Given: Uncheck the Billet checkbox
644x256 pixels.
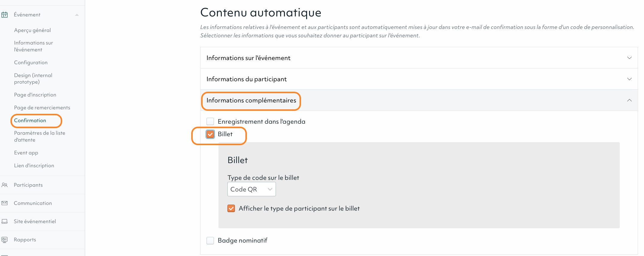Looking at the screenshot, I should 210,134.
